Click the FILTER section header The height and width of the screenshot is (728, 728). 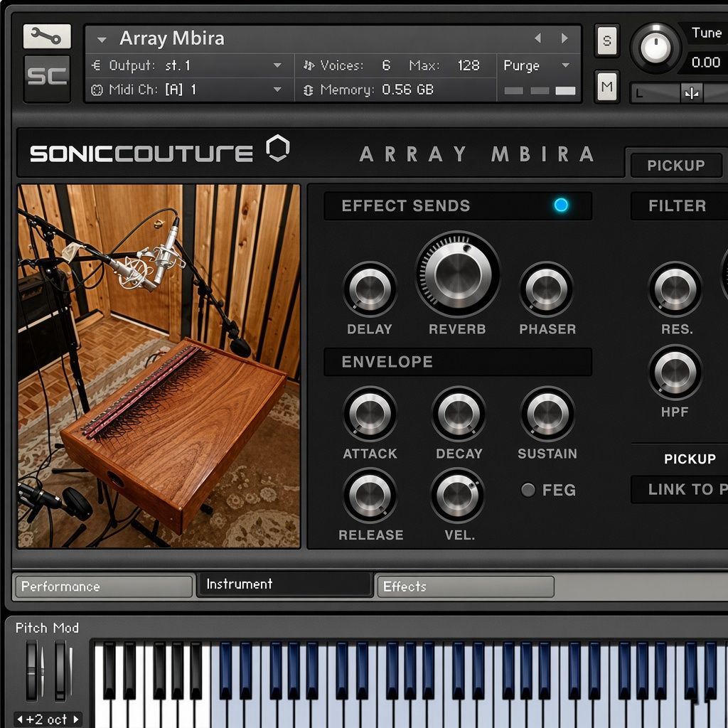(x=679, y=205)
